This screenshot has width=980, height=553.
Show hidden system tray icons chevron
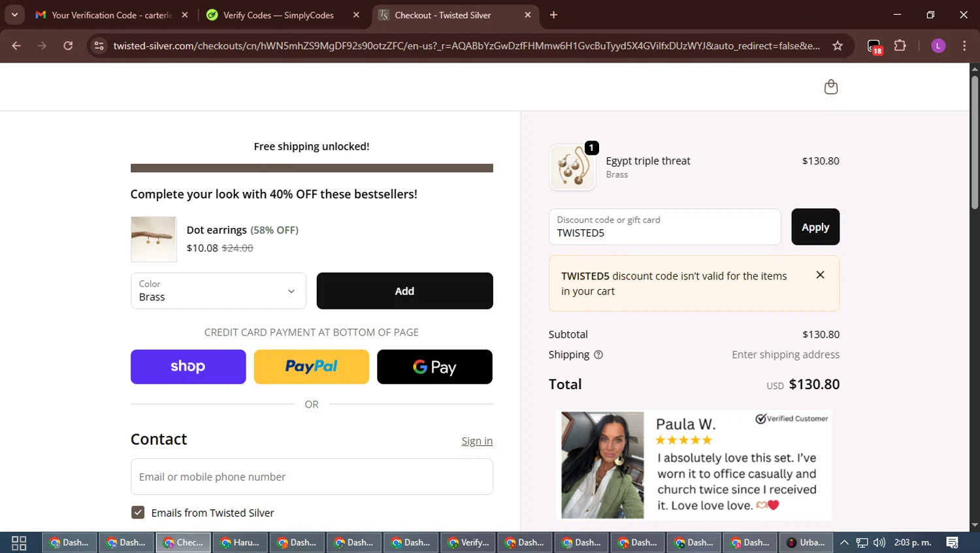(844, 543)
